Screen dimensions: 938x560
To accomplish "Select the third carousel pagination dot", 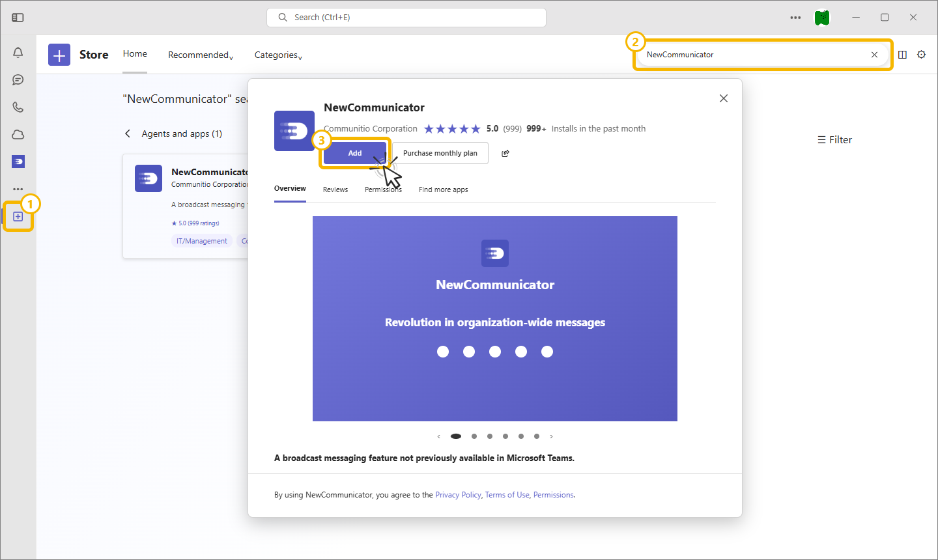I will pyautogui.click(x=490, y=436).
